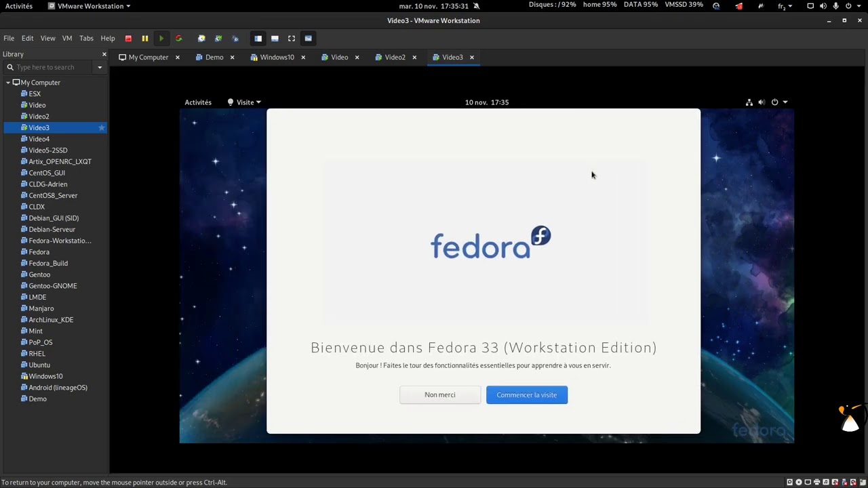This screenshot has width=868, height=488.
Task: Open the guest Visite app menu
Action: (x=244, y=102)
